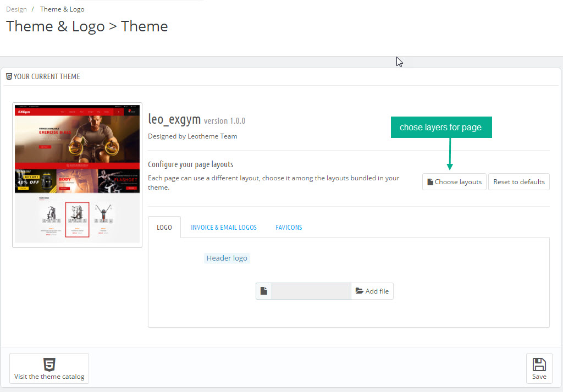Open the leo_exgym theme preview thumbnail
563x392 pixels.
(x=77, y=175)
